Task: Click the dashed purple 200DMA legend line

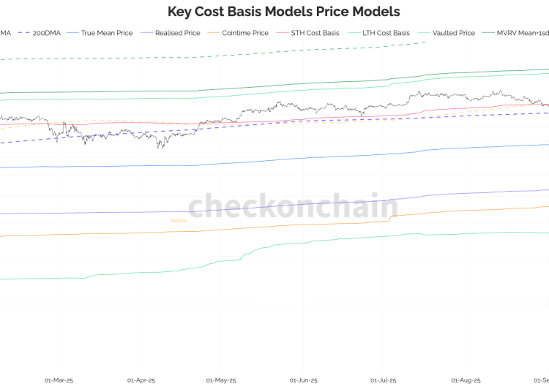Action: (x=20, y=33)
